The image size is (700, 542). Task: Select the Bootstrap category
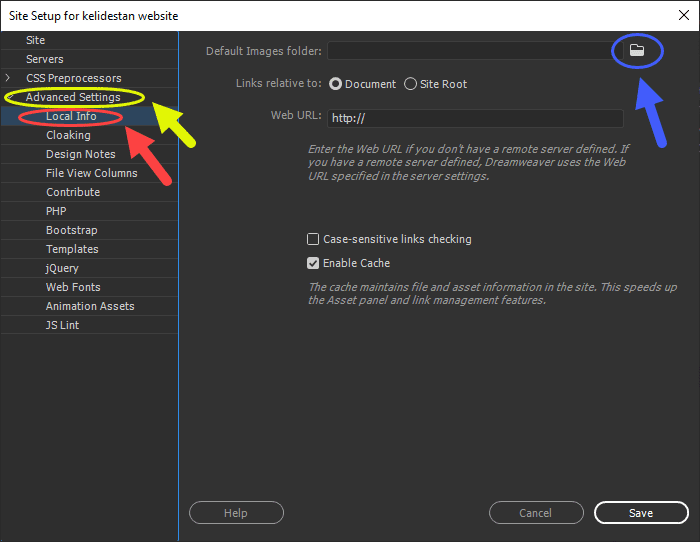tap(89, 230)
